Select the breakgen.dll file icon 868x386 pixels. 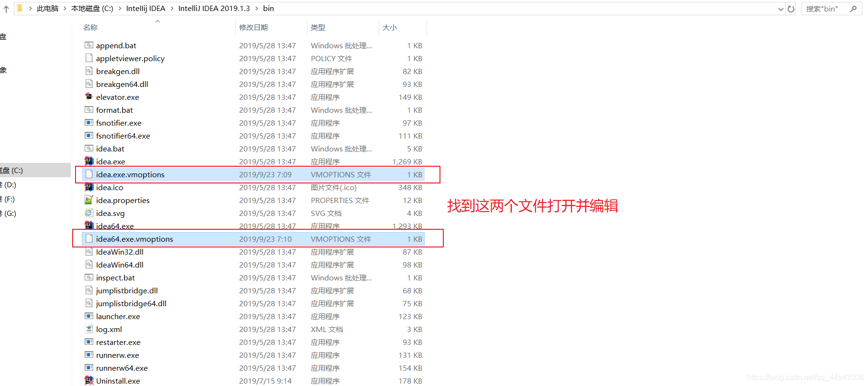[x=89, y=71]
